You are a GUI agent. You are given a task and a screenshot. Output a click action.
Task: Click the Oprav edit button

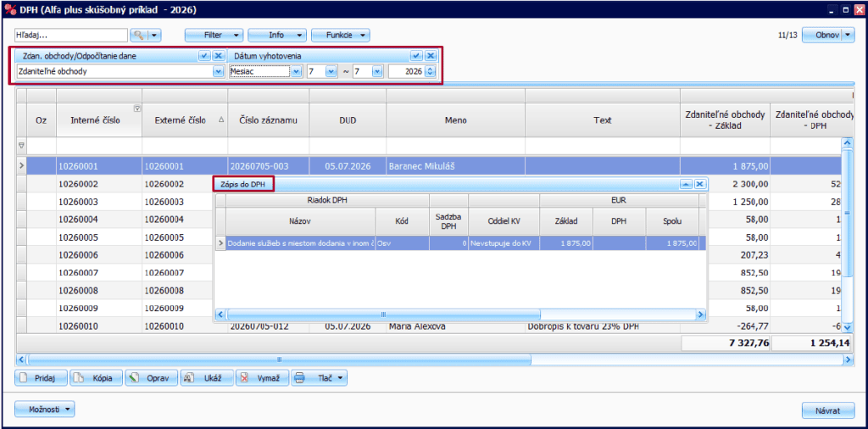click(x=151, y=378)
